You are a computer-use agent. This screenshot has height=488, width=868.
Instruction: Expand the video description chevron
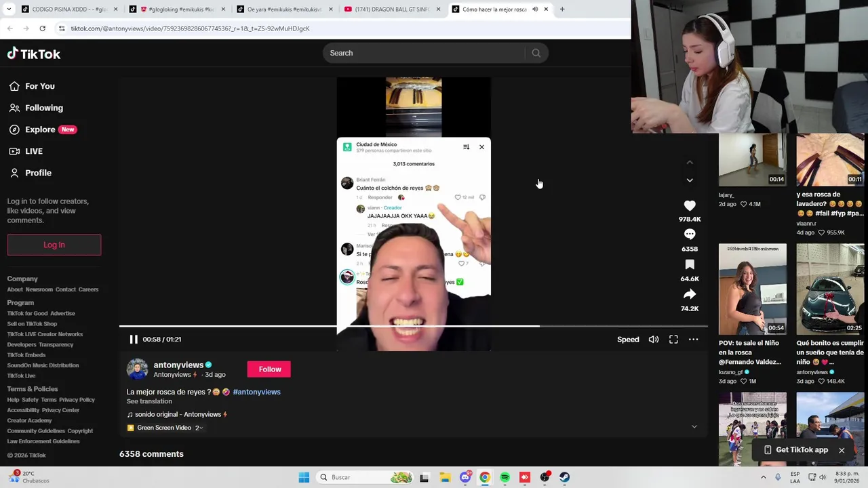point(694,427)
